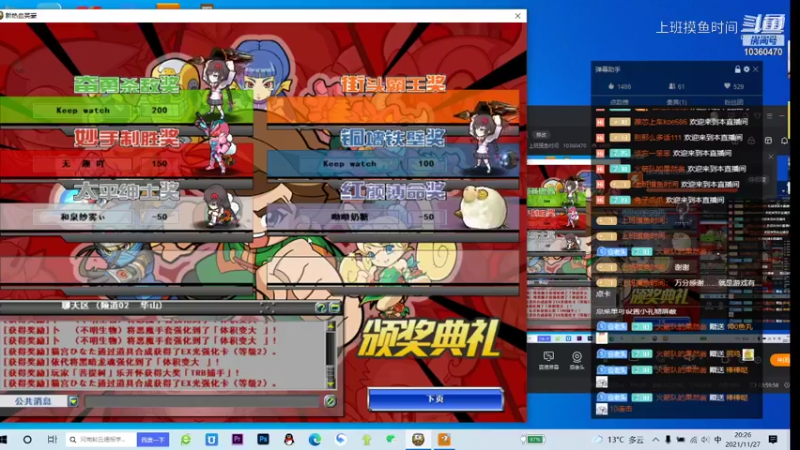Screen dimensions: 800x450
Task: Toggle lock icon in 弹幕助手 panel
Action: 737,69
